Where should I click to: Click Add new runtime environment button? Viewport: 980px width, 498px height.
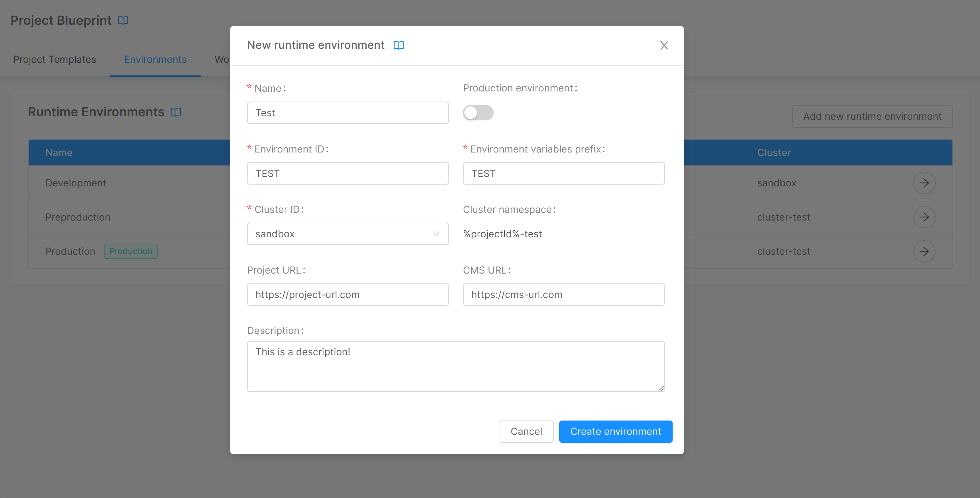[x=872, y=117]
